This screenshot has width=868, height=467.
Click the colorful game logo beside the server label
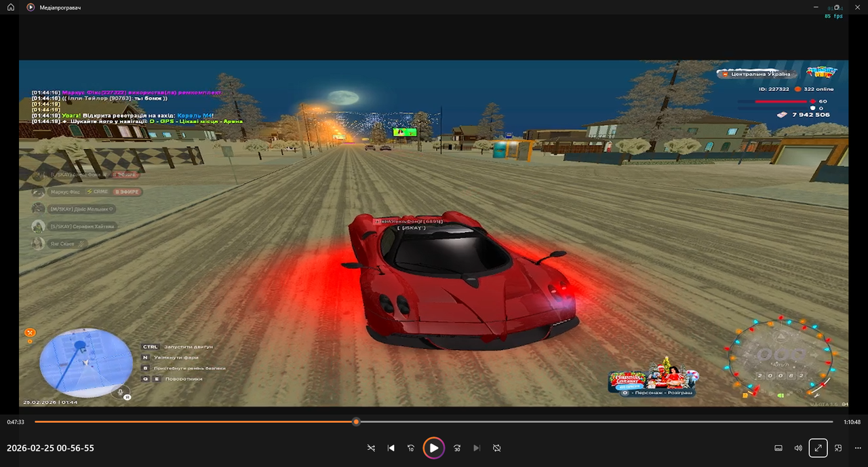tap(821, 71)
